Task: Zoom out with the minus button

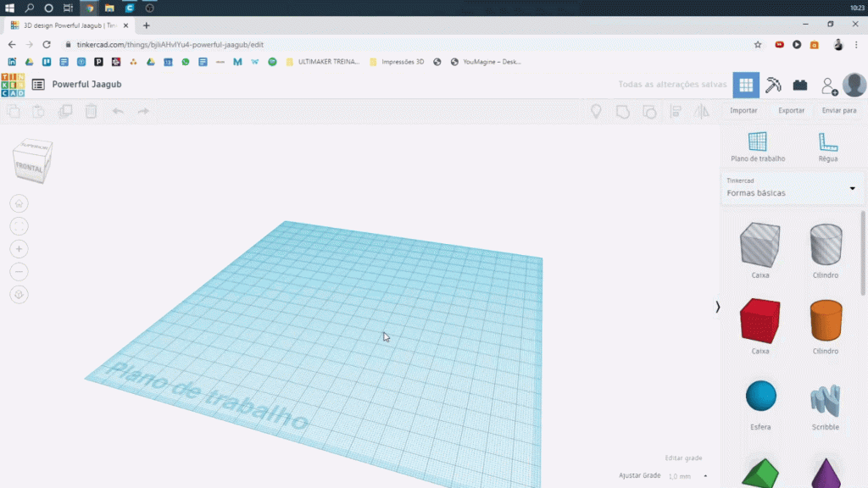Action: tap(19, 272)
